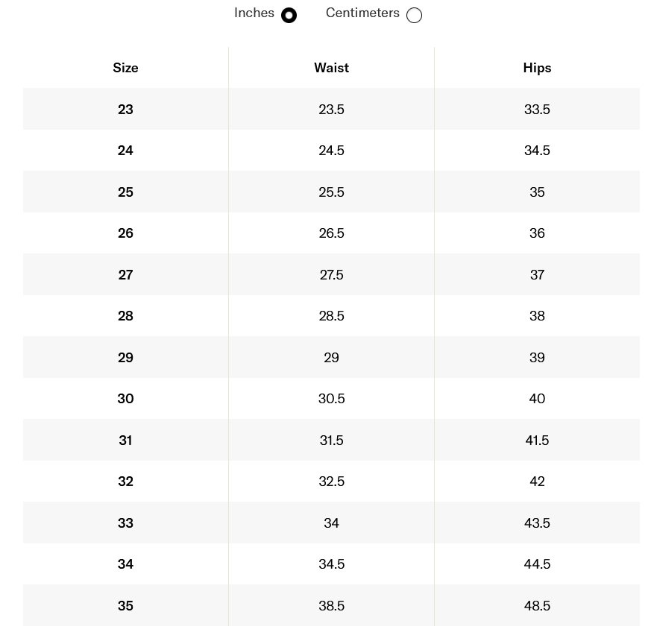Image resolution: width=654 pixels, height=644 pixels.
Task: Click size 34 row label
Action: tap(125, 564)
